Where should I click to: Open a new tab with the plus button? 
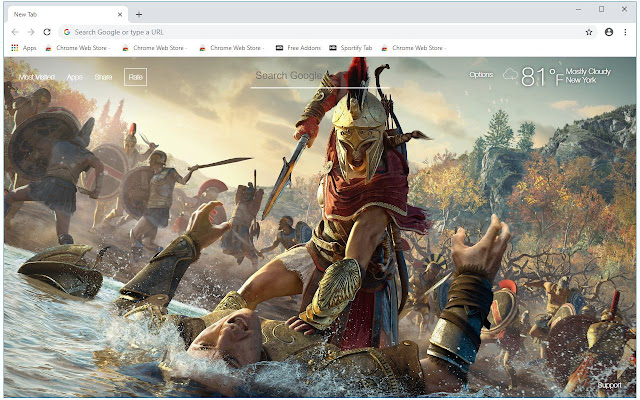(x=139, y=14)
